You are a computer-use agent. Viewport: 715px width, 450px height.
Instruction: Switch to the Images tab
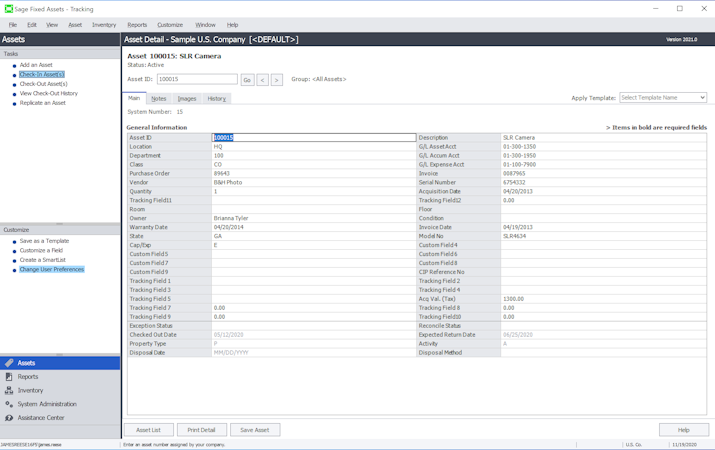(x=187, y=98)
